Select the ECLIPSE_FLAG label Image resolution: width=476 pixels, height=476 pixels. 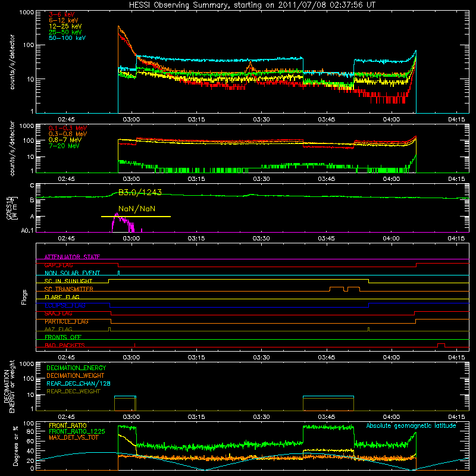coord(65,305)
